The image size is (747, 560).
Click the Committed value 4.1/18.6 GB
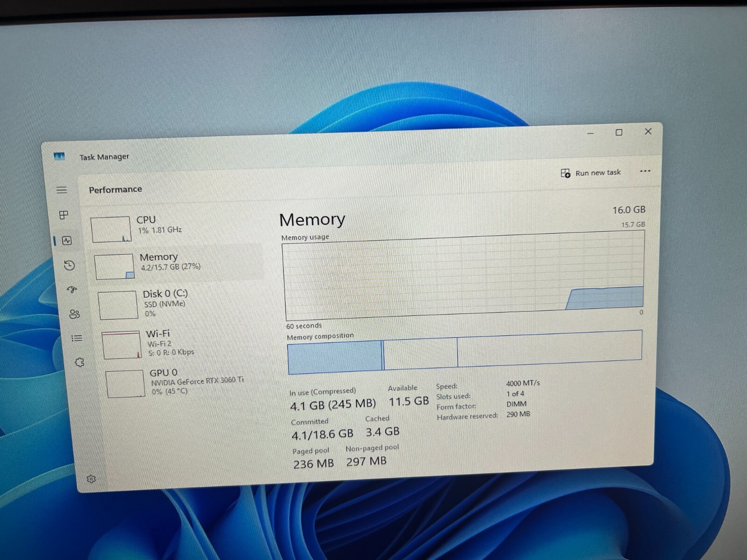322,434
